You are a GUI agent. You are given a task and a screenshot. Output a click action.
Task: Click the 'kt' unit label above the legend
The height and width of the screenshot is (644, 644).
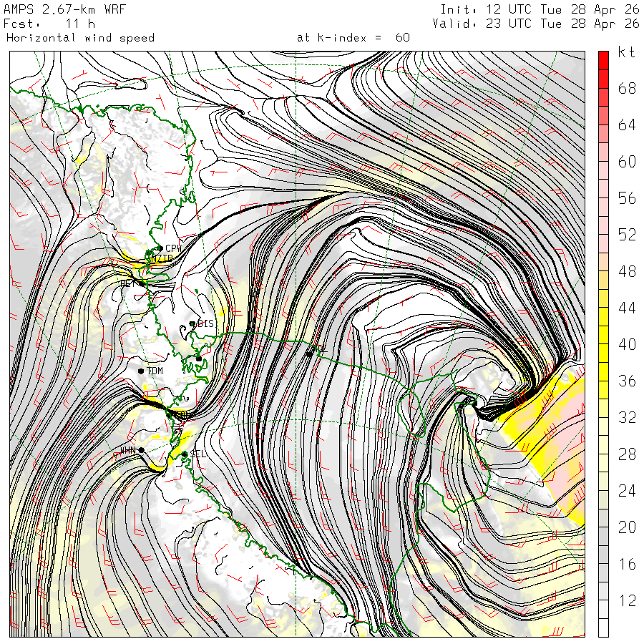coord(627,52)
